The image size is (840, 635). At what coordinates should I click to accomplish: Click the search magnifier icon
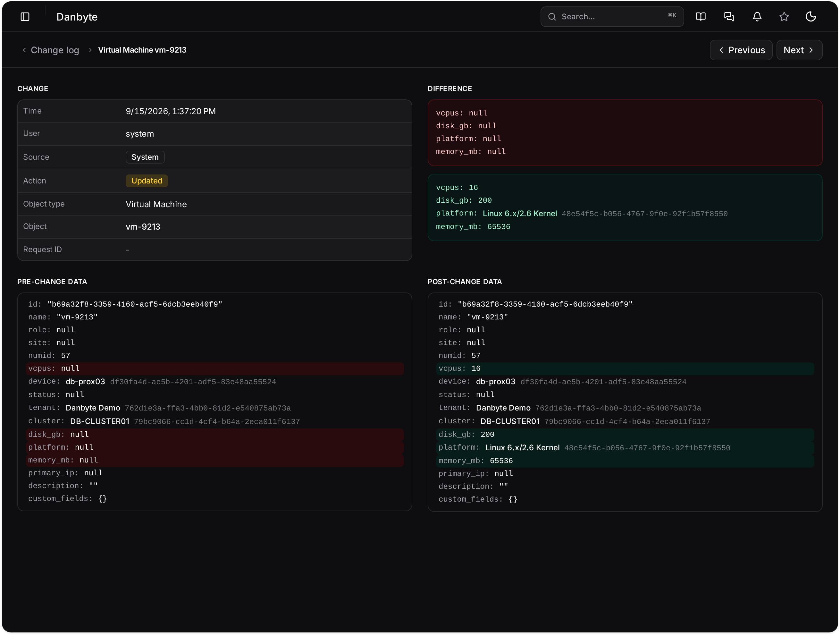pyautogui.click(x=552, y=17)
